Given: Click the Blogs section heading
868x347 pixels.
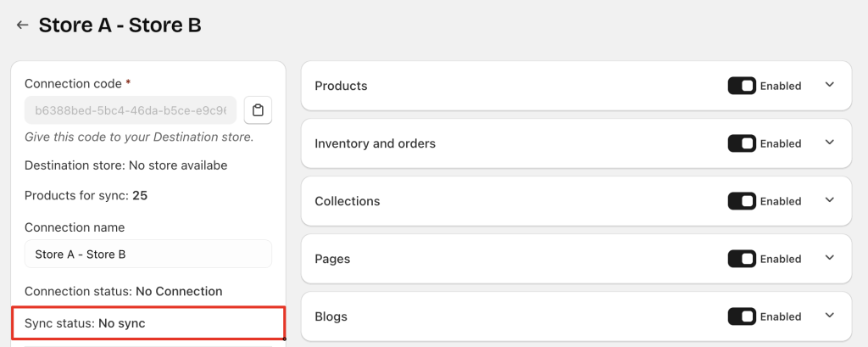Looking at the screenshot, I should click(x=331, y=316).
